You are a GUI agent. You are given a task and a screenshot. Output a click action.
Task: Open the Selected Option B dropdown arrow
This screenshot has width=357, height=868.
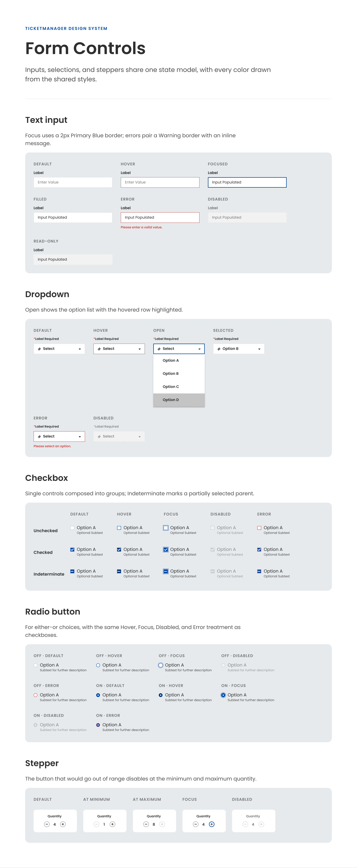pyautogui.click(x=259, y=349)
